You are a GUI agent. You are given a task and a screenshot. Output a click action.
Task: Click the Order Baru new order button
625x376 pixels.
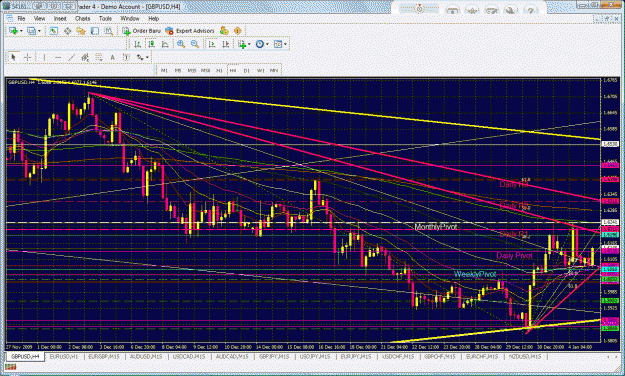(x=142, y=31)
